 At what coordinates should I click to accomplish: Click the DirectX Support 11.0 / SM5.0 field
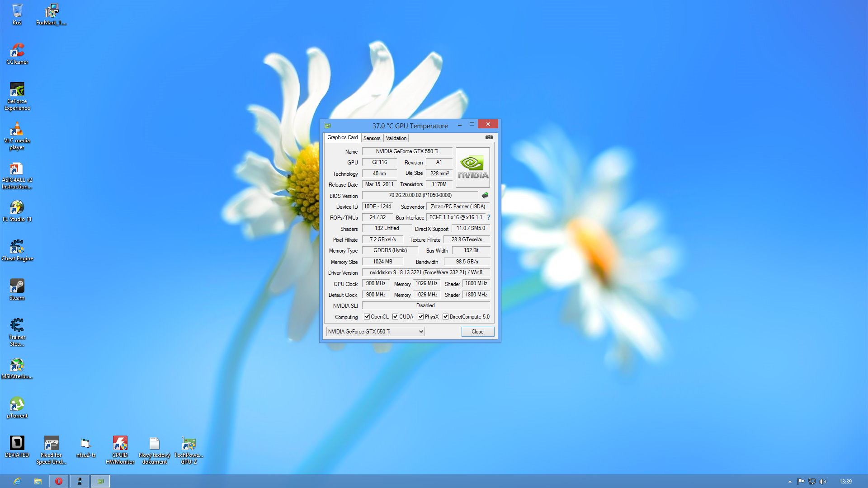pyautogui.click(x=471, y=228)
